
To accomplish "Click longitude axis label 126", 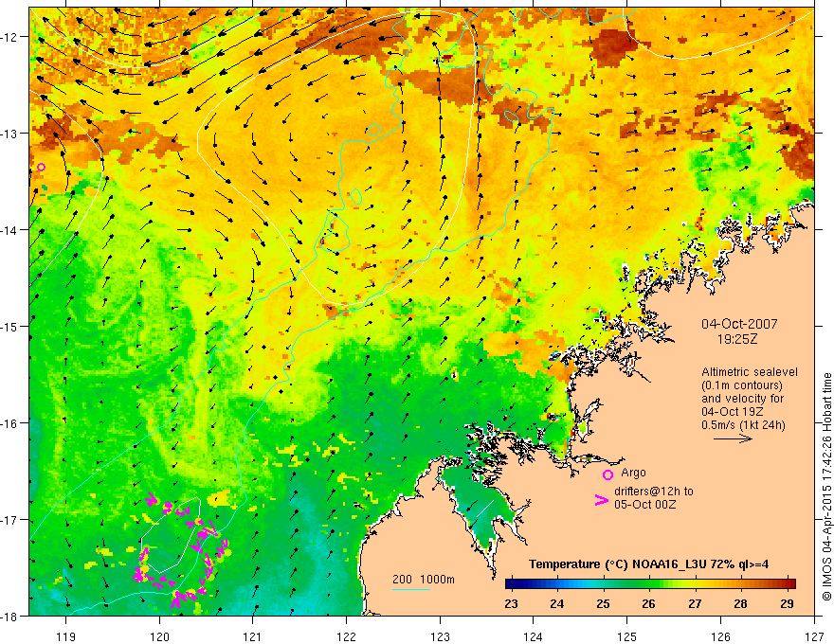I will coord(720,636).
